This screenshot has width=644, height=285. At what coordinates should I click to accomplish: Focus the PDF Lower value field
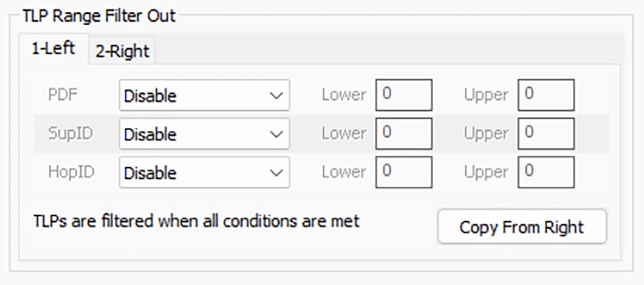coord(404,96)
